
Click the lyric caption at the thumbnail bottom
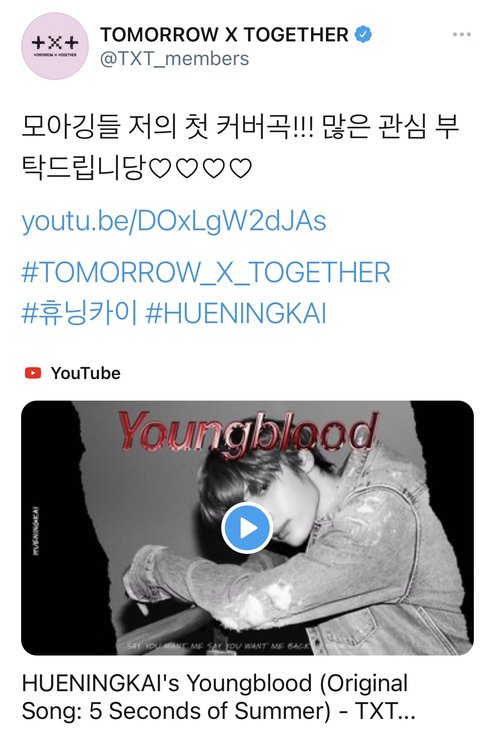pos(221,647)
